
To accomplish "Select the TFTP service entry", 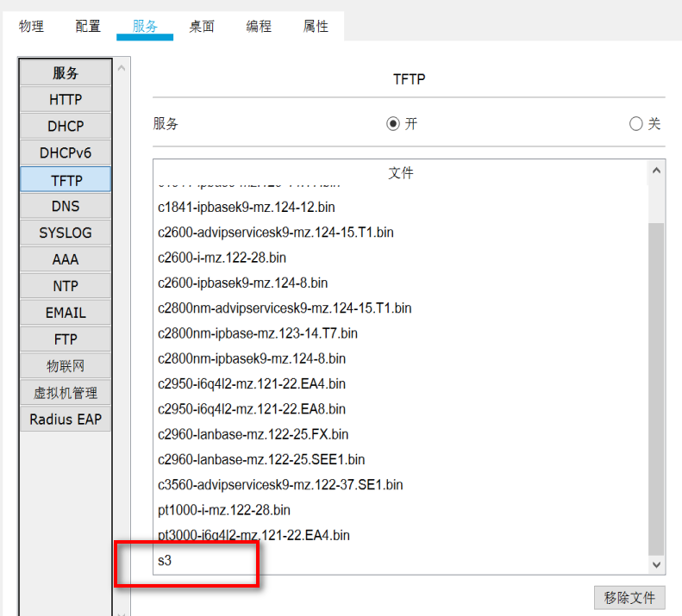I will point(66,179).
